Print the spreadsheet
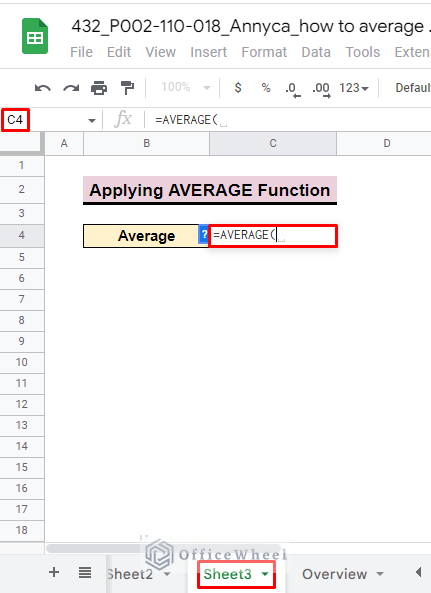This screenshot has width=431, height=593. coord(99,88)
